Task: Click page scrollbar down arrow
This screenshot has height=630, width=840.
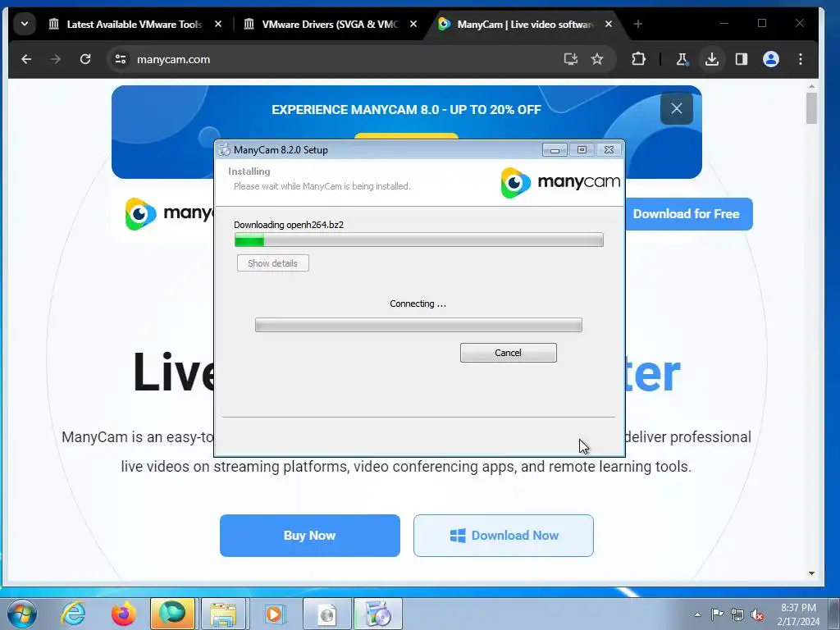Action: coord(811,573)
